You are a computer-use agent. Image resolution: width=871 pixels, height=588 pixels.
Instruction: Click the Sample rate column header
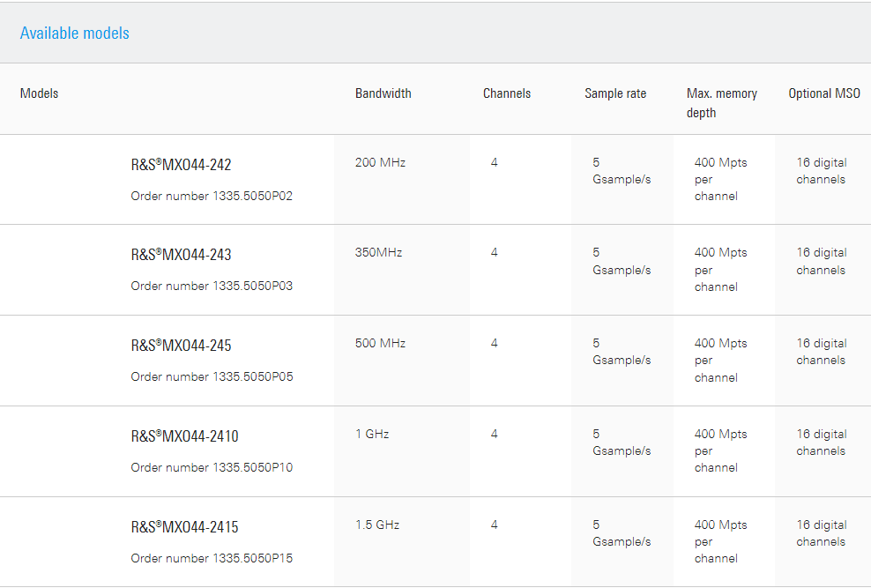pyautogui.click(x=615, y=93)
